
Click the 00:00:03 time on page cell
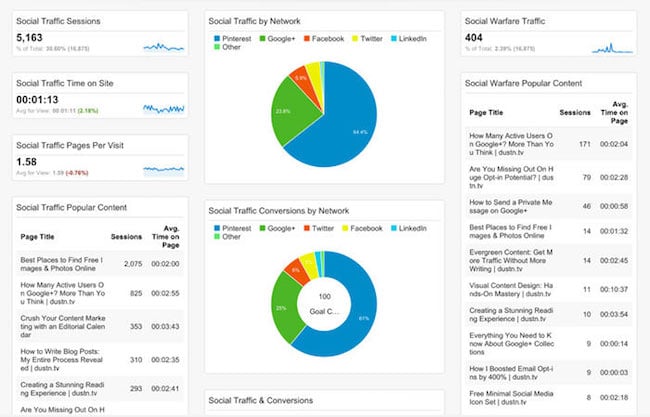click(x=614, y=373)
